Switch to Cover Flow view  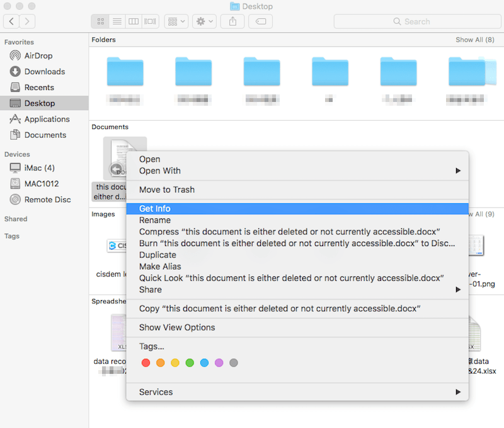coord(149,21)
